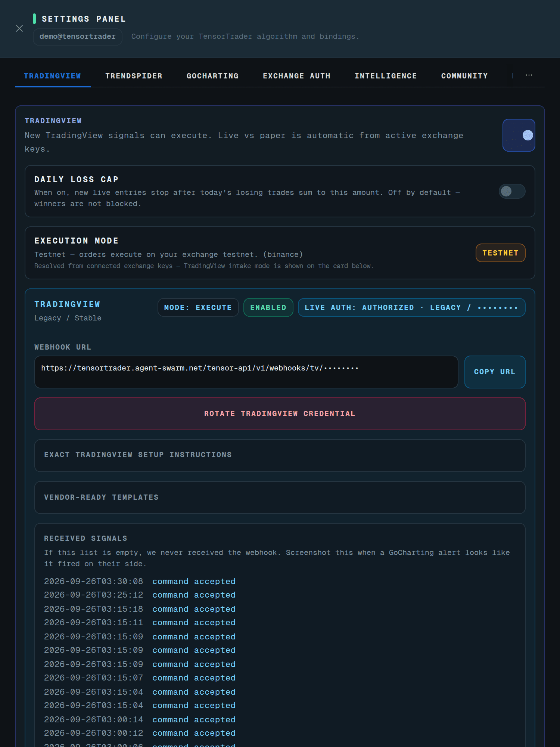
Task: Click the Execution Mode heading
Action: 76,241
